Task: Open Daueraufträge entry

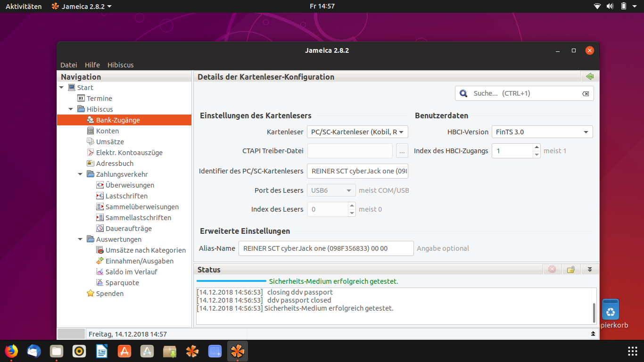Action: [124, 229]
